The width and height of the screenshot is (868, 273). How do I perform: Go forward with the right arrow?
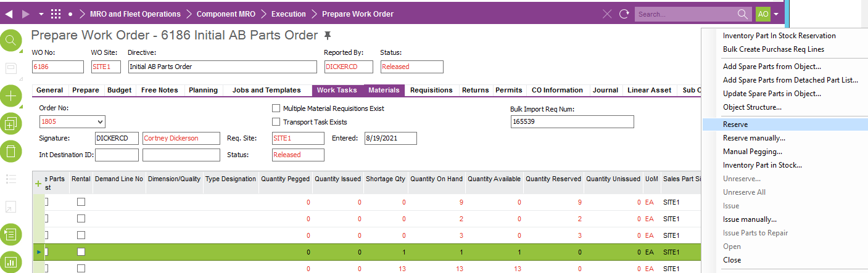25,14
